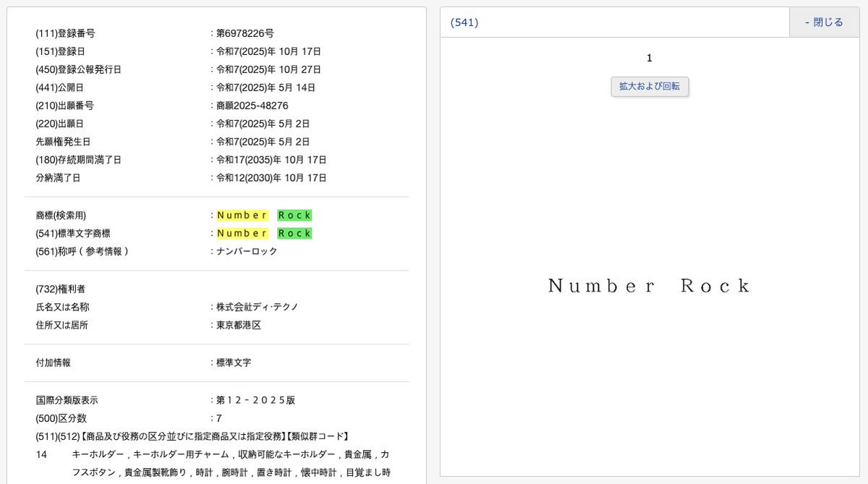868x484 pixels.
Task: Click the Number Rock trademark image
Action: click(x=650, y=286)
